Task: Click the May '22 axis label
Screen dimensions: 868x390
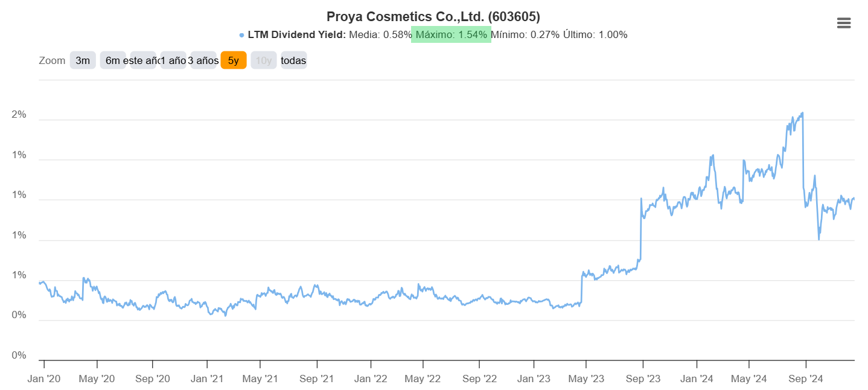Action: click(x=423, y=379)
